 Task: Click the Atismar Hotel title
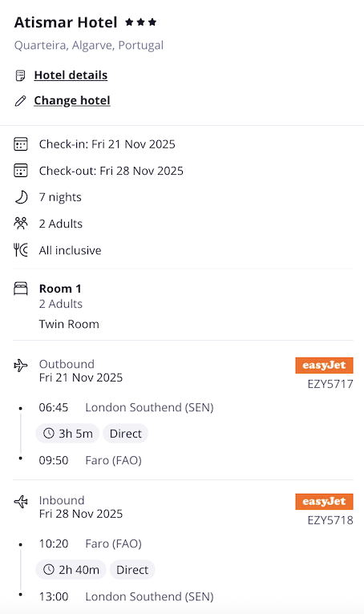[66, 22]
